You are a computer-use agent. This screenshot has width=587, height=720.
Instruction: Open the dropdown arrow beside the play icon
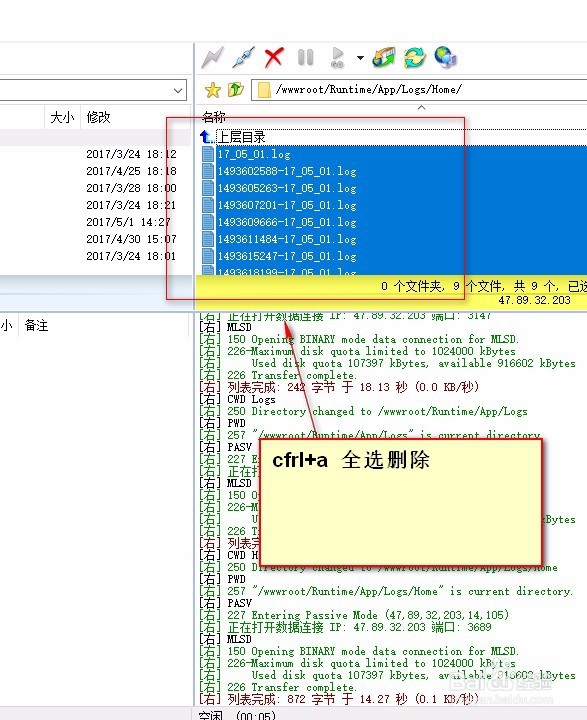pyautogui.click(x=360, y=58)
